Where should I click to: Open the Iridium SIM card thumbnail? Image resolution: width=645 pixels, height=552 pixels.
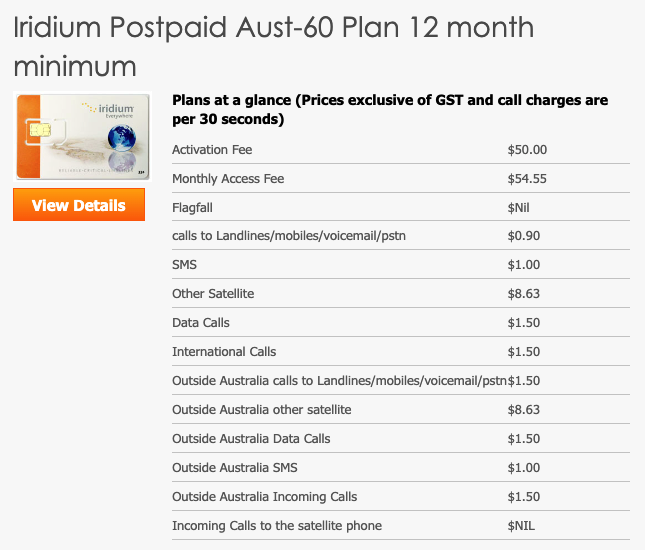coord(82,137)
